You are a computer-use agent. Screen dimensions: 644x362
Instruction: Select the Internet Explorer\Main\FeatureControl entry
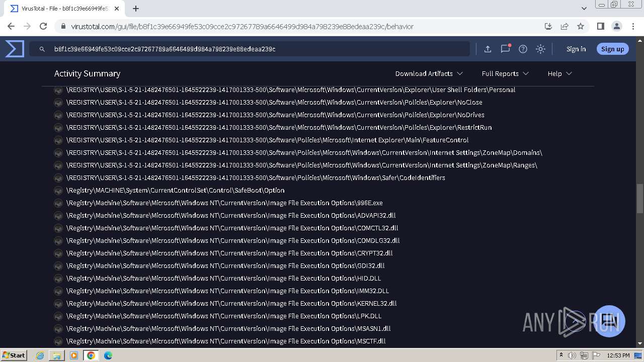click(x=267, y=140)
